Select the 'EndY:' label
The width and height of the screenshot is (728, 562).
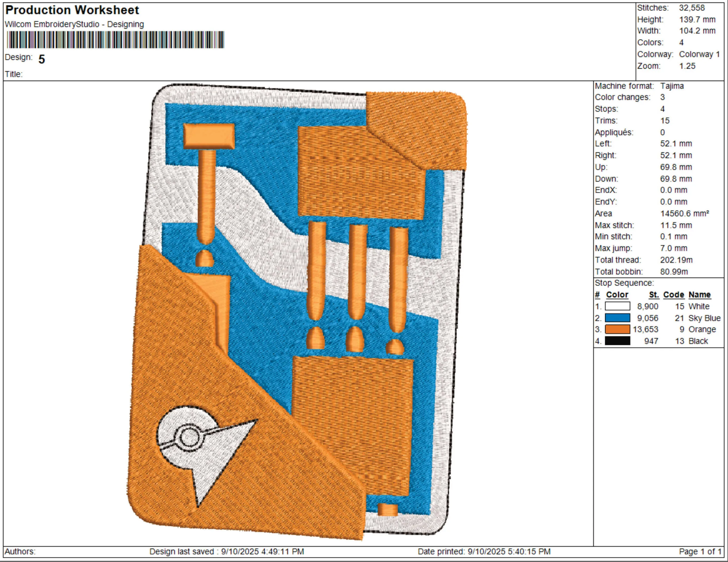tap(606, 201)
